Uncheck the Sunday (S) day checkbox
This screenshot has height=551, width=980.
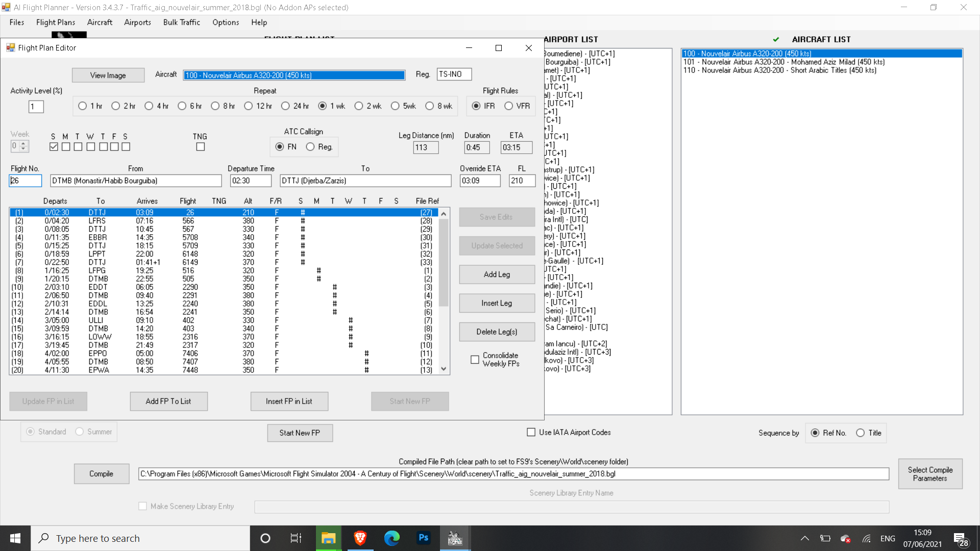click(54, 147)
